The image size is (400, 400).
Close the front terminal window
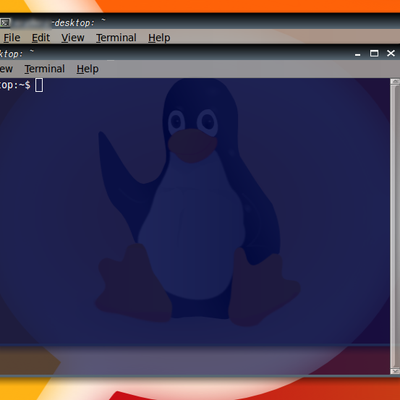coord(391,53)
